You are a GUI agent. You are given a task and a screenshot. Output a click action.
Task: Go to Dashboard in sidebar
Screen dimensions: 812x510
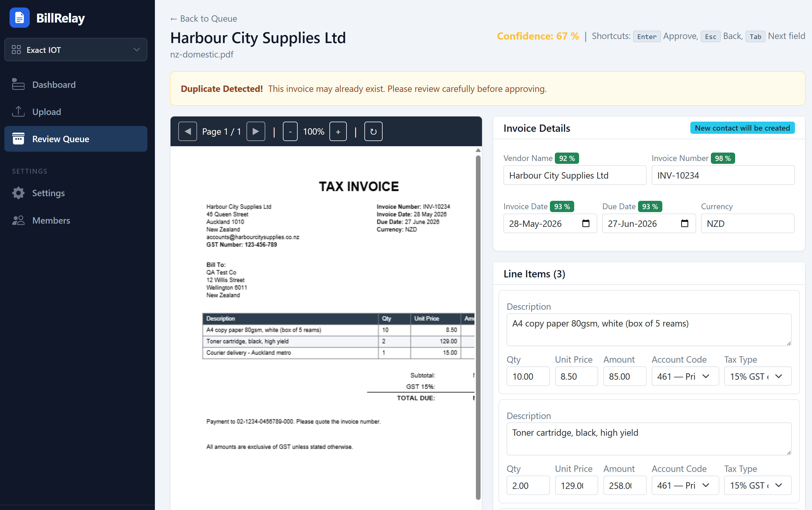[x=75, y=84]
